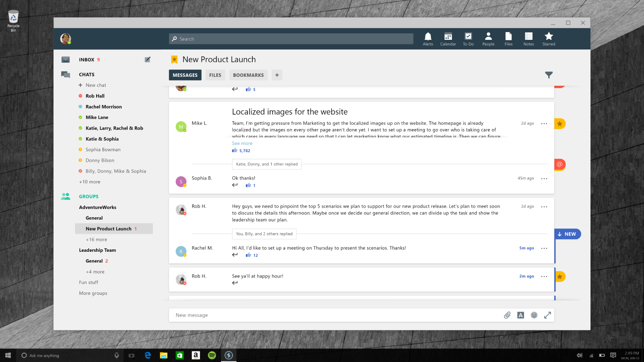
Task: Expand "+16 more" under AdventureWorks
Action: coord(96,240)
